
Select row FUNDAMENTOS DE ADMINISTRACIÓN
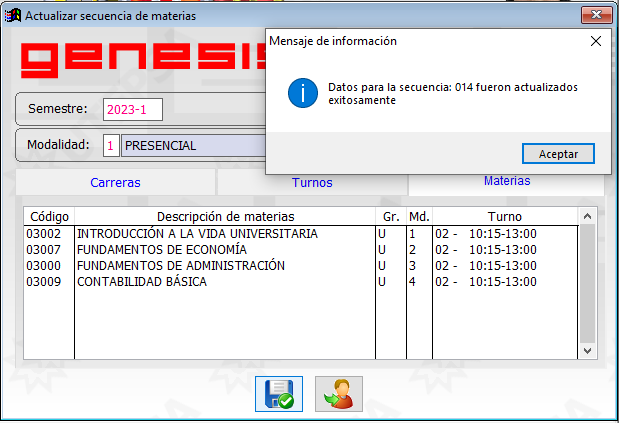point(301,266)
